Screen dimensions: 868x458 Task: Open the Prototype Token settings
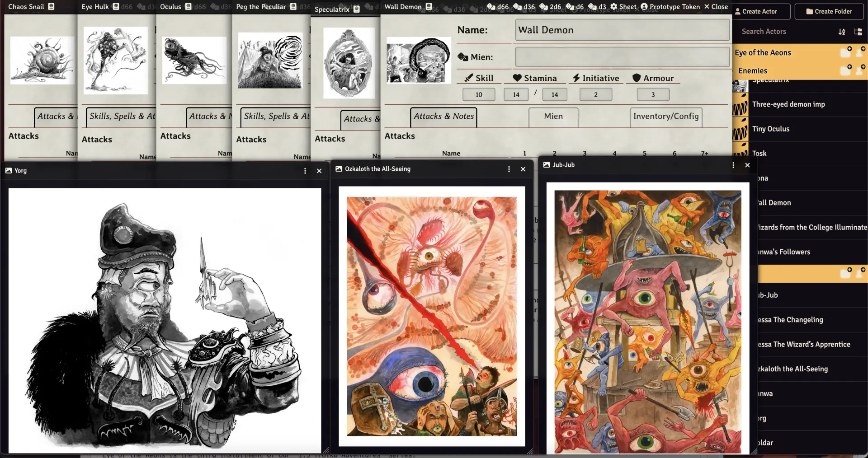click(670, 7)
